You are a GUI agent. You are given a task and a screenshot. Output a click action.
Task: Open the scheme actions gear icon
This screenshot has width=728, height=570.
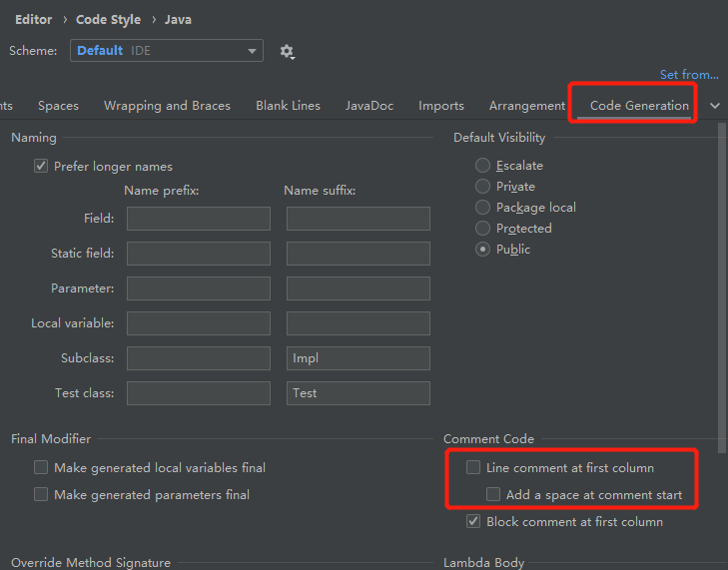pos(288,51)
